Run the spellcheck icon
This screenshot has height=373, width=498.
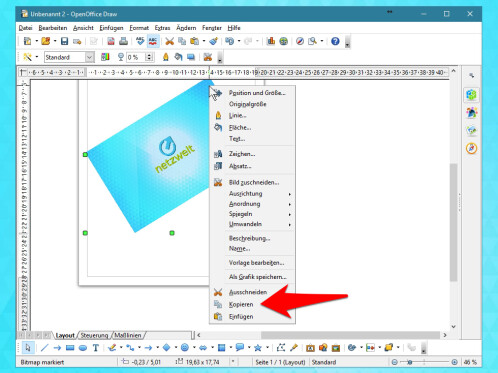pos(140,41)
